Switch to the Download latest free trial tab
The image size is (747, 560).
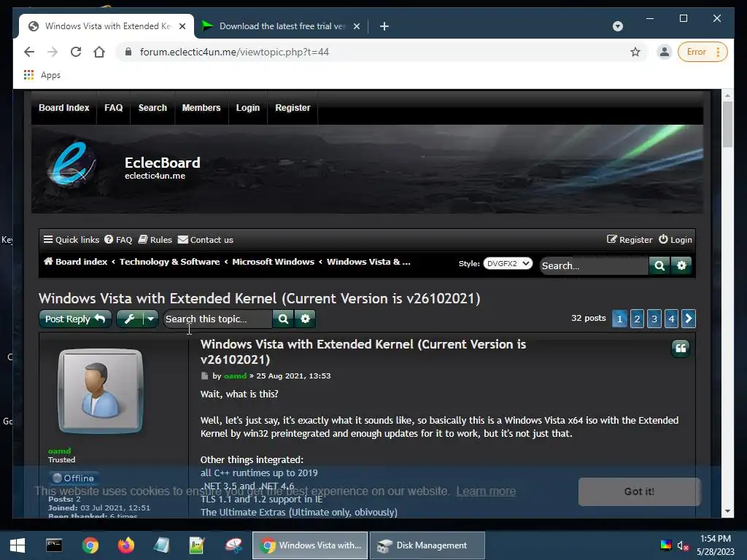[x=281, y=26]
